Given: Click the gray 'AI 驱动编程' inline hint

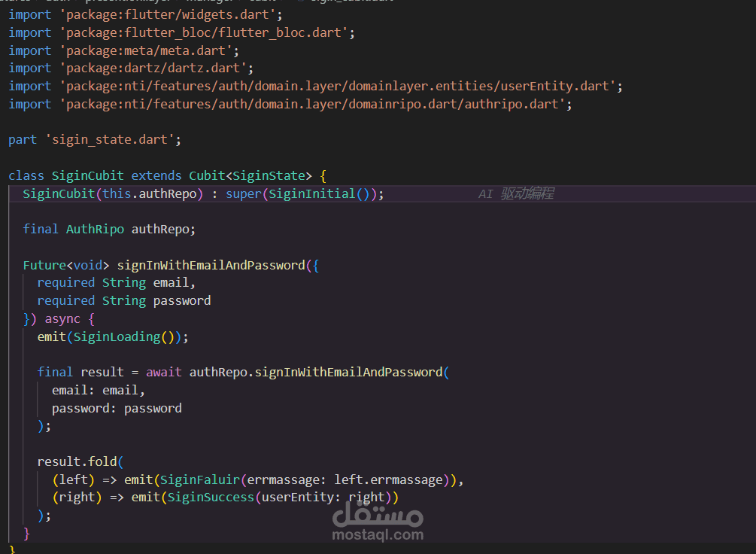Looking at the screenshot, I should (516, 193).
